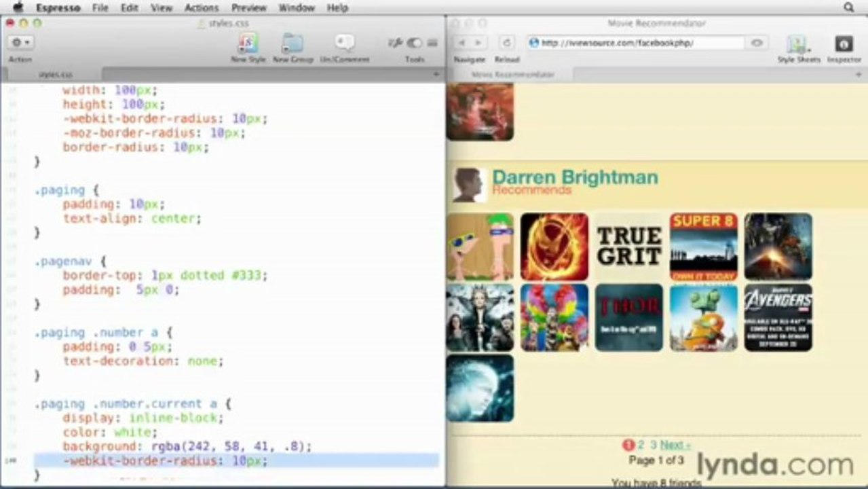The height and width of the screenshot is (489, 868).
Task: Flip the Tools toggle switch
Action: [x=414, y=43]
